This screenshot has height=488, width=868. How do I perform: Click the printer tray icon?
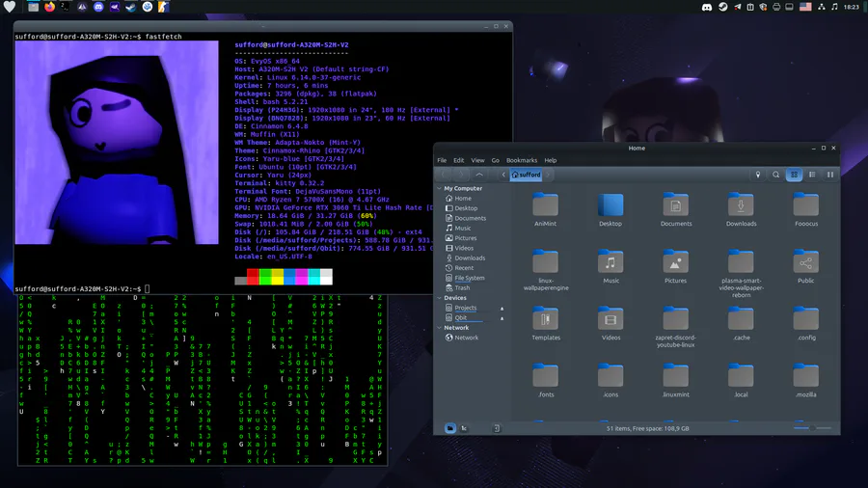tap(776, 7)
